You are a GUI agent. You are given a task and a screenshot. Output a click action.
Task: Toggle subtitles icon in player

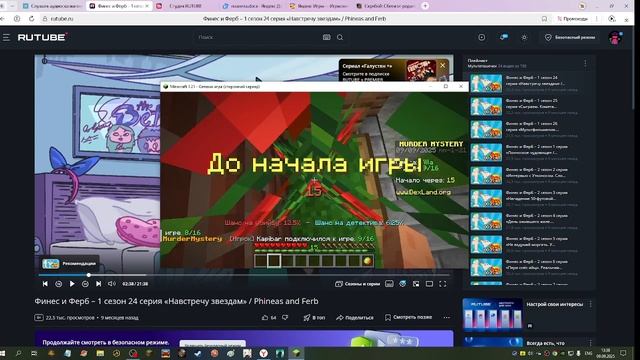[389, 284]
